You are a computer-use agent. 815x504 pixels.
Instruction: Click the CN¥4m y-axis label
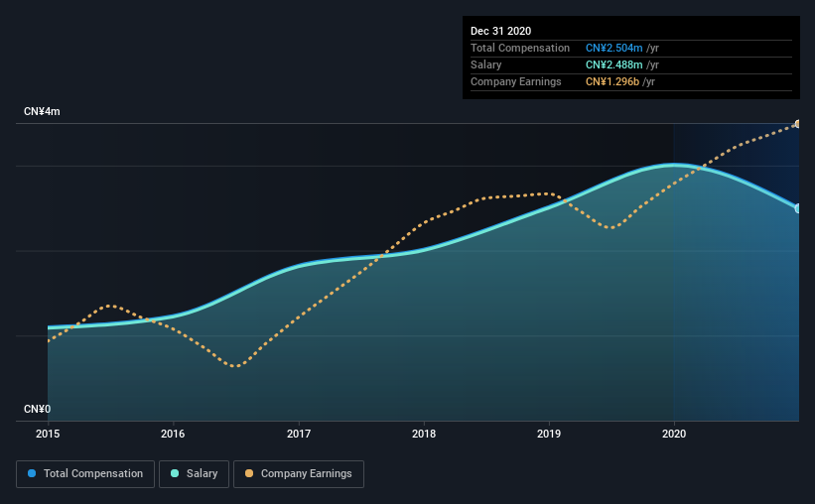[x=42, y=112]
